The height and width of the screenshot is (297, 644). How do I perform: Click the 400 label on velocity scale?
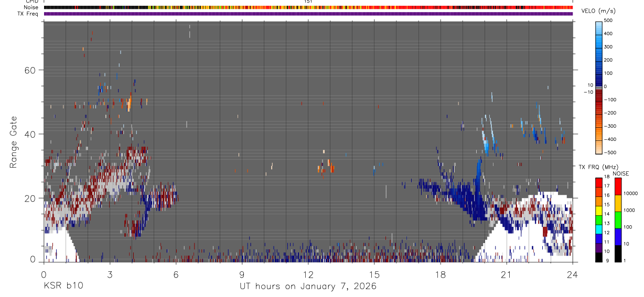(x=609, y=34)
